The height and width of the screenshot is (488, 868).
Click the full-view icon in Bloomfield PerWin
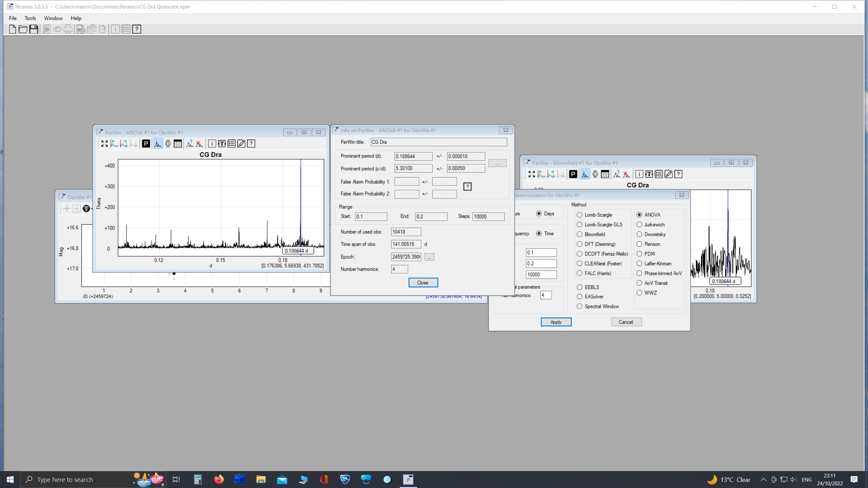pos(532,174)
